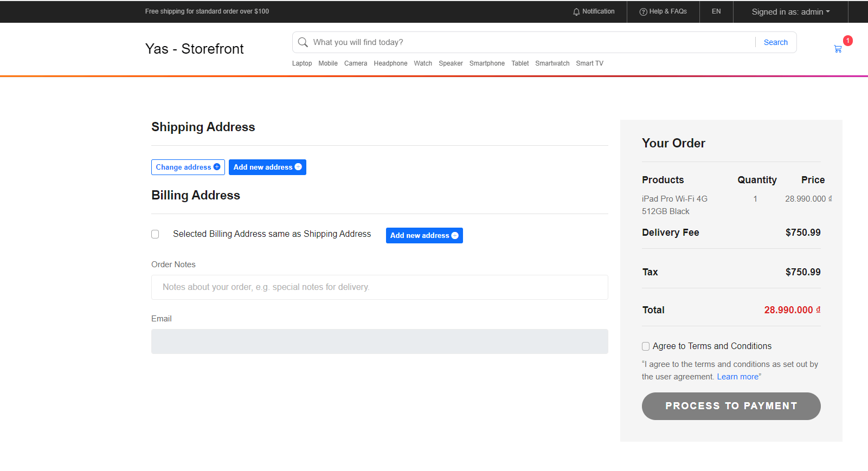Open the Mobile category
Image resolution: width=868 pixels, height=471 pixels.
[328, 63]
